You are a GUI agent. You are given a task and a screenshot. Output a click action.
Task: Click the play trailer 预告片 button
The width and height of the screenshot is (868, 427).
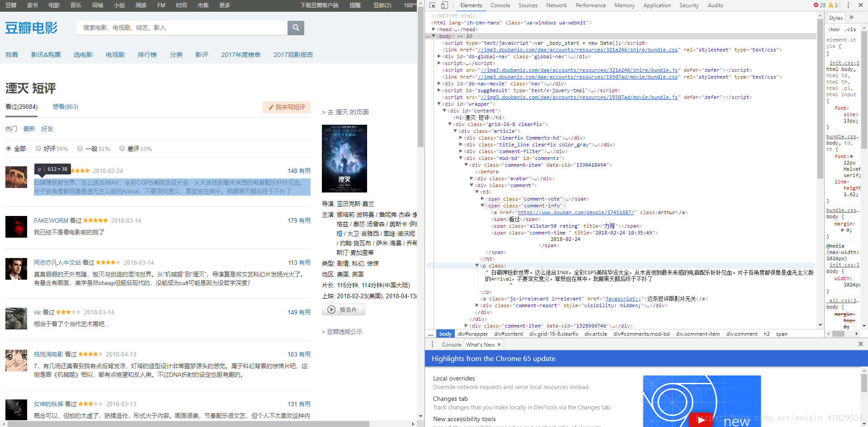pos(343,310)
